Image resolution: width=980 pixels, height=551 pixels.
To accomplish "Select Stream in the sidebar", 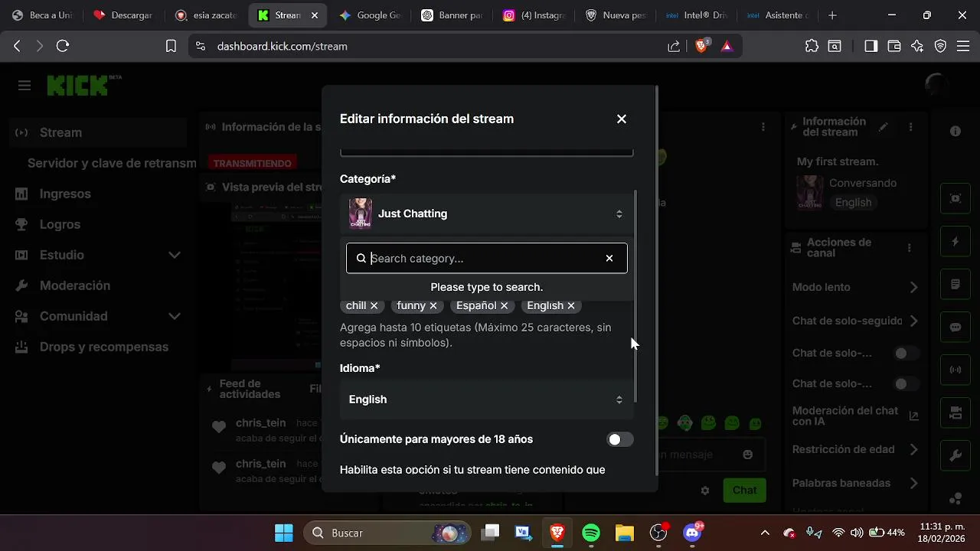I will click(98, 132).
